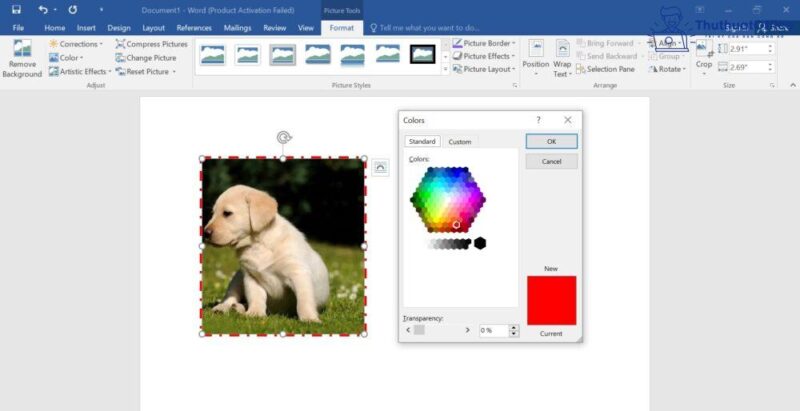This screenshot has width=800, height=411.
Task: Increase transparency with the up stepper
Action: click(514, 327)
